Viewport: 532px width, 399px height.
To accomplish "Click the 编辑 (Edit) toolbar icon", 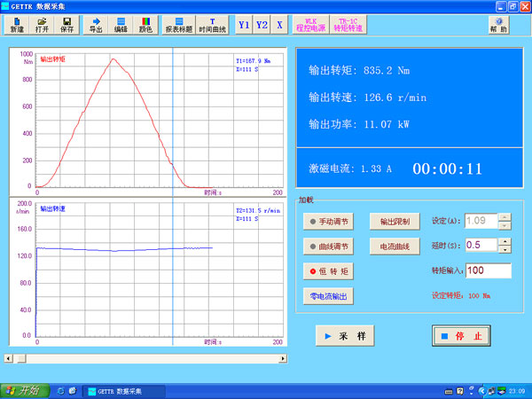I will 121,24.
